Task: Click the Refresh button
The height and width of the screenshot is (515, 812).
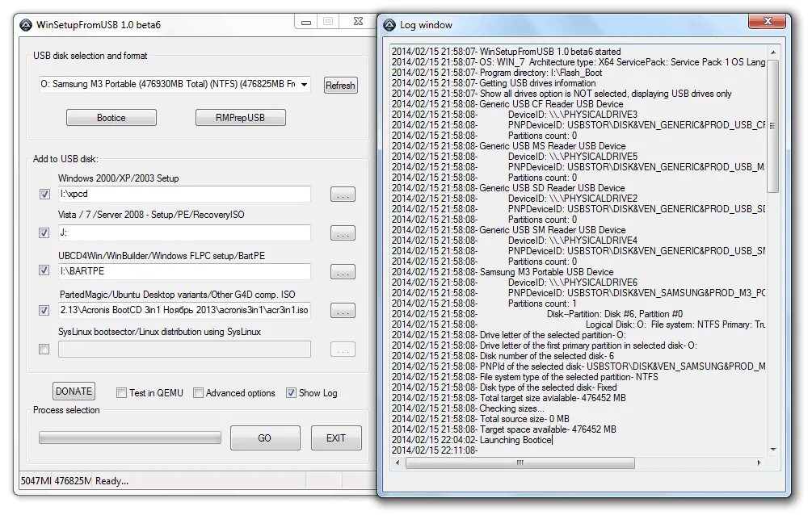Action: tap(340, 86)
